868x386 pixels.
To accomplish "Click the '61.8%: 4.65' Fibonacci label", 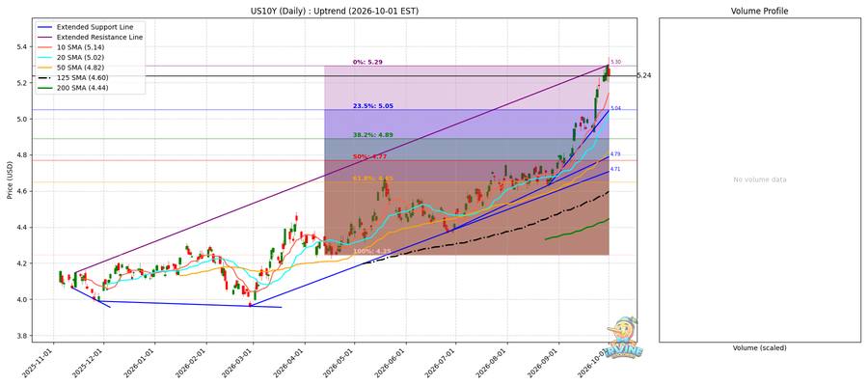I will [x=372, y=179].
